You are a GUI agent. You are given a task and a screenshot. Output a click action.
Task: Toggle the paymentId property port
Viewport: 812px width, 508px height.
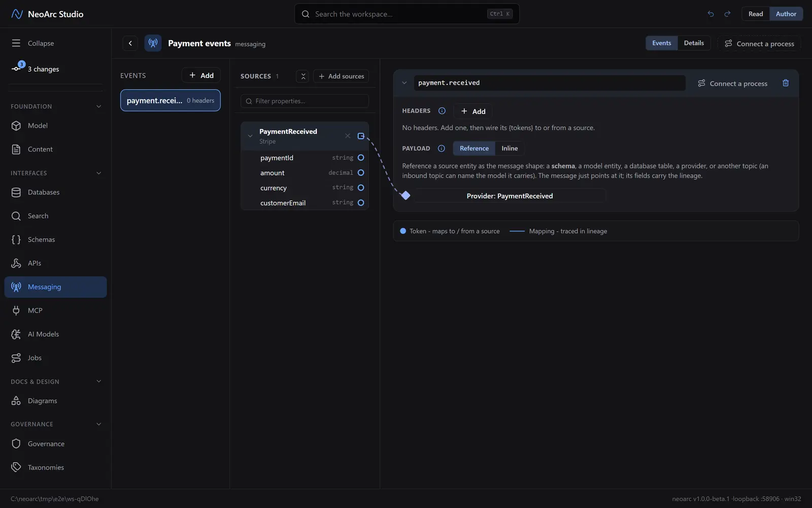pos(361,157)
